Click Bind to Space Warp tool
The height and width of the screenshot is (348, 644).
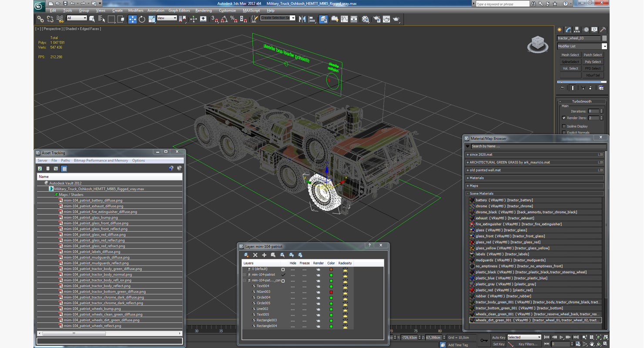coord(60,19)
